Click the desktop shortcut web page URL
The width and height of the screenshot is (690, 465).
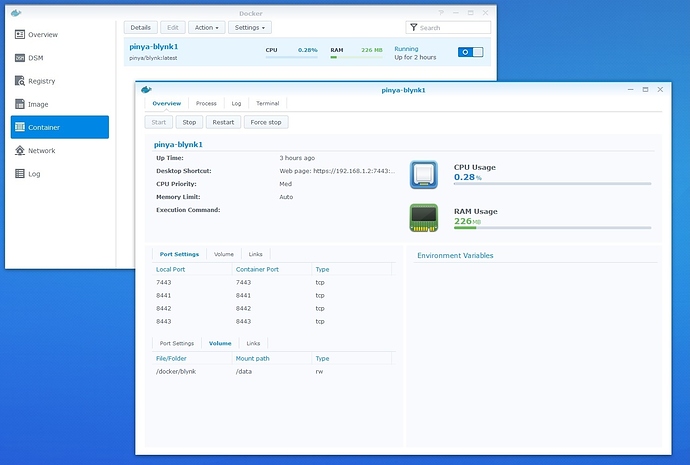pos(337,171)
